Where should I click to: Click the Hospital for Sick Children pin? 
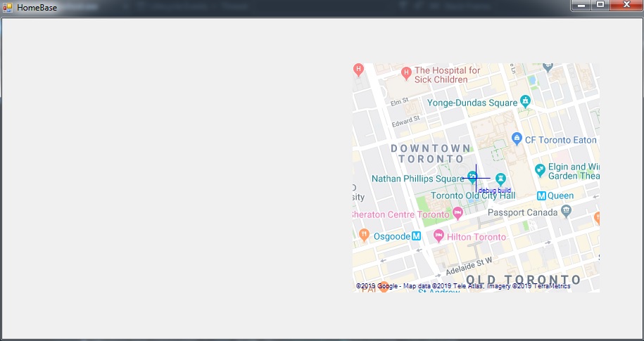tap(406, 73)
